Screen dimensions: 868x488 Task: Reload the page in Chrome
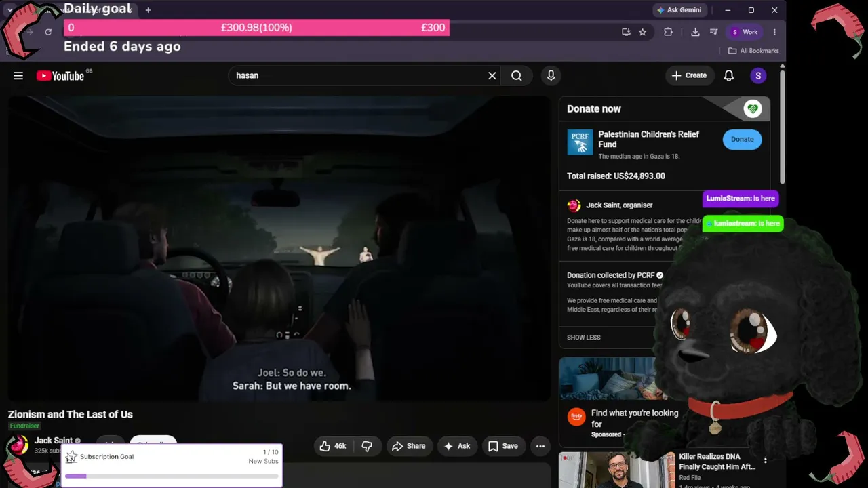click(x=48, y=32)
